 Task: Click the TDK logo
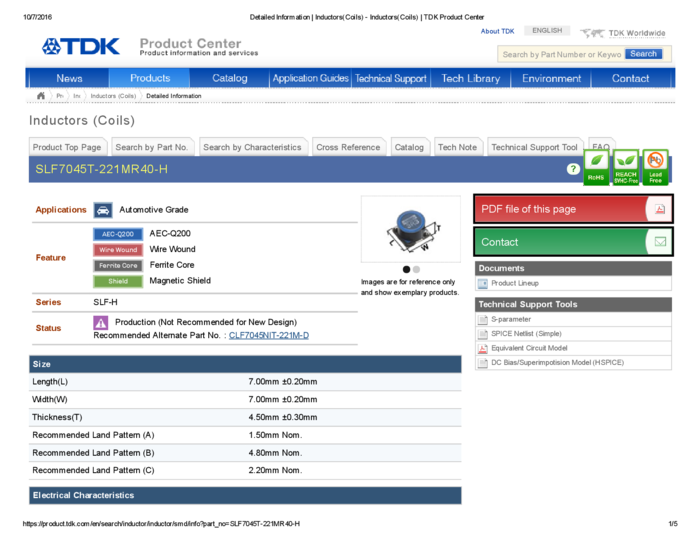pos(81,46)
